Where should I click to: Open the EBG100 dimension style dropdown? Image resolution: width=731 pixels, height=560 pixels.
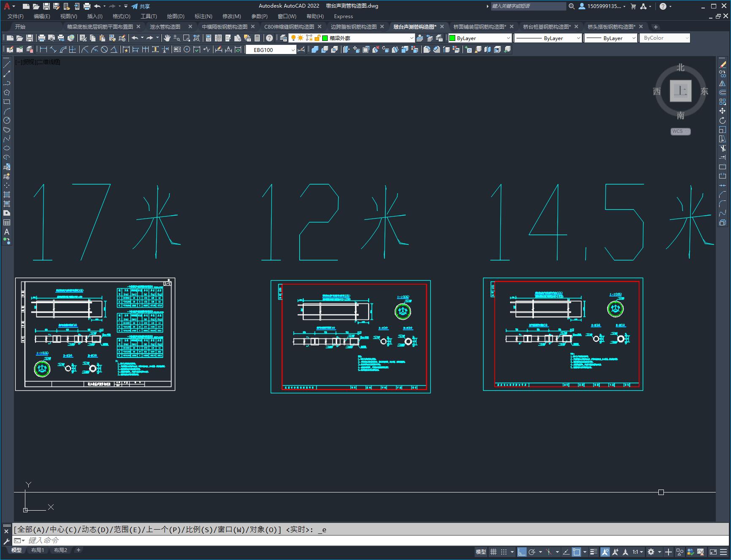click(x=271, y=50)
